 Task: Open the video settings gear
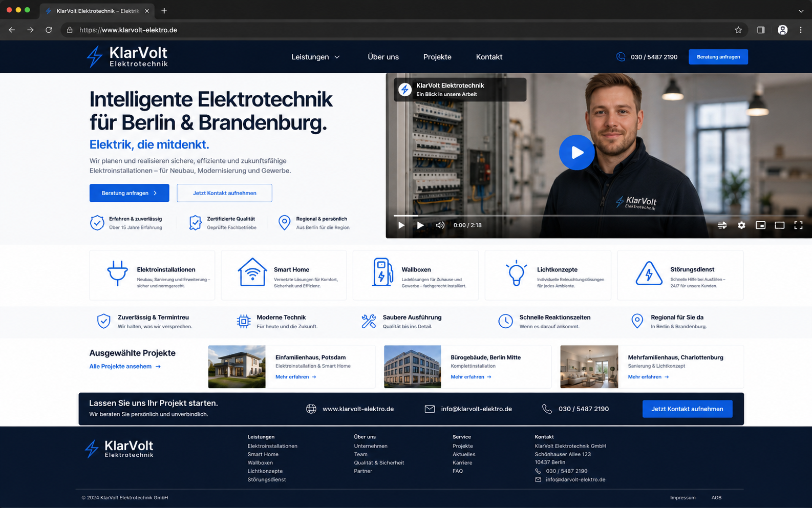tap(741, 225)
